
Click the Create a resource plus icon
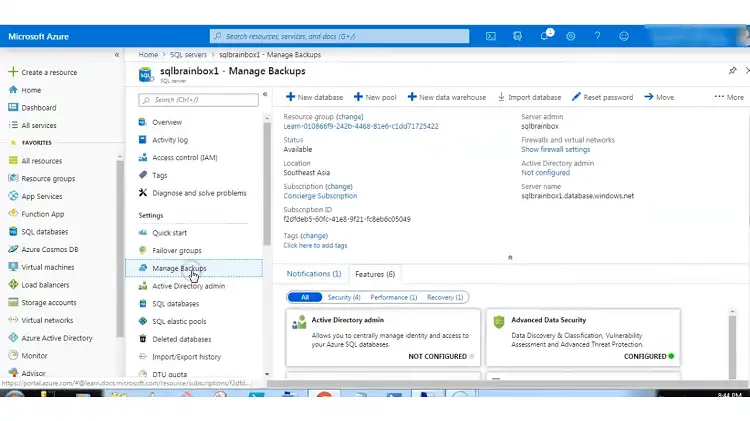[13, 72]
